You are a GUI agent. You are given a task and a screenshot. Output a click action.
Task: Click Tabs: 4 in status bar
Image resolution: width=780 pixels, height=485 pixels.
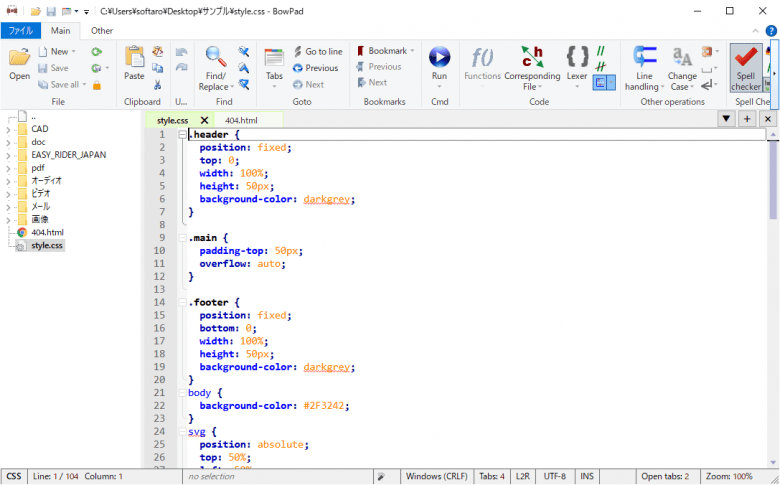[x=492, y=477]
